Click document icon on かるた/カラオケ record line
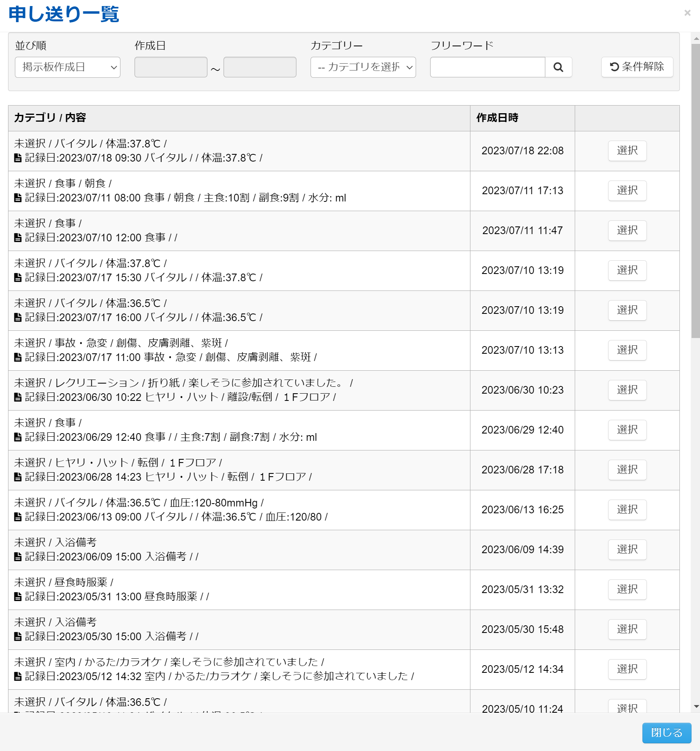The width and height of the screenshot is (700, 751). pyautogui.click(x=18, y=676)
